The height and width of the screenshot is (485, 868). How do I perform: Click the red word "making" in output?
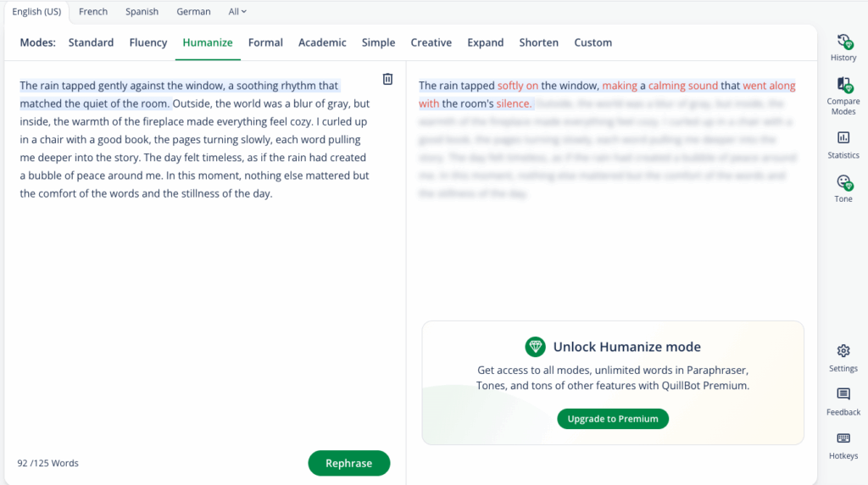pyautogui.click(x=620, y=86)
